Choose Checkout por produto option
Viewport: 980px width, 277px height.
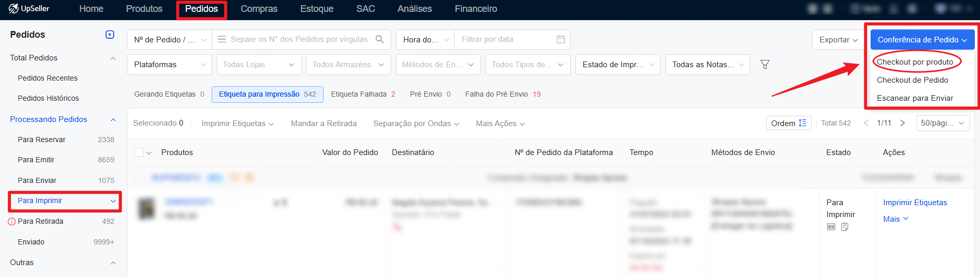click(914, 62)
